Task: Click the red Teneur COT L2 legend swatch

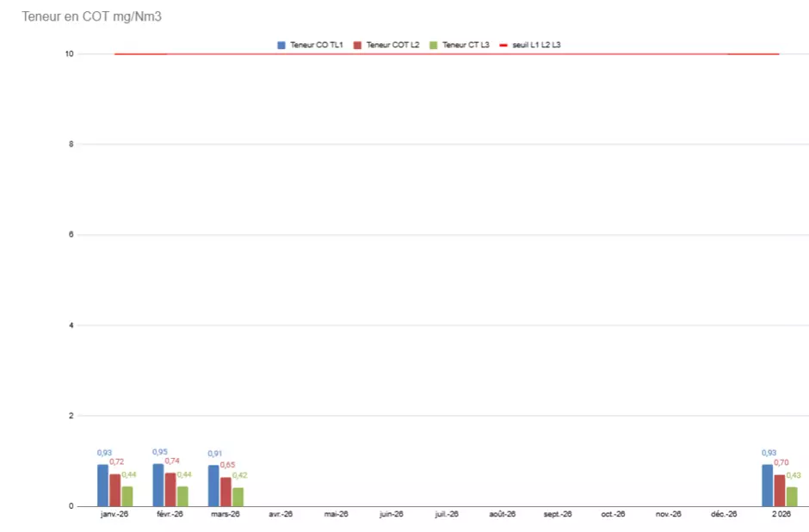Action: (x=357, y=45)
